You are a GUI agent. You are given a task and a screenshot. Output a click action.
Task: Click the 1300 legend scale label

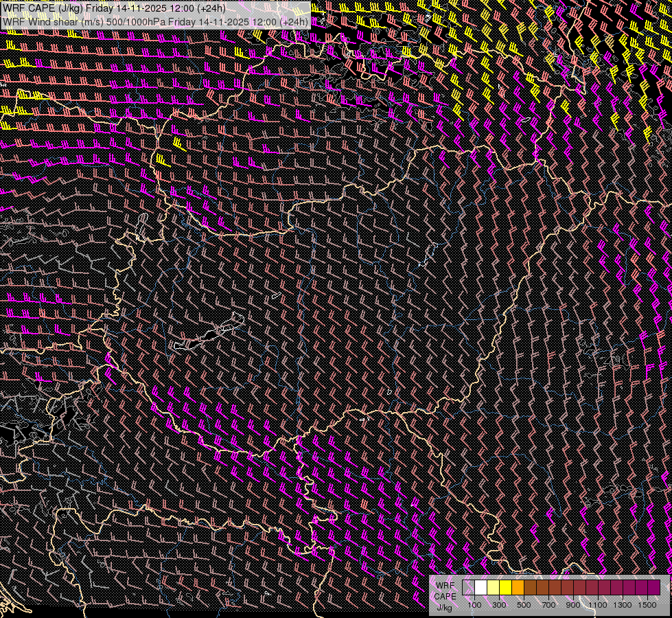(623, 605)
